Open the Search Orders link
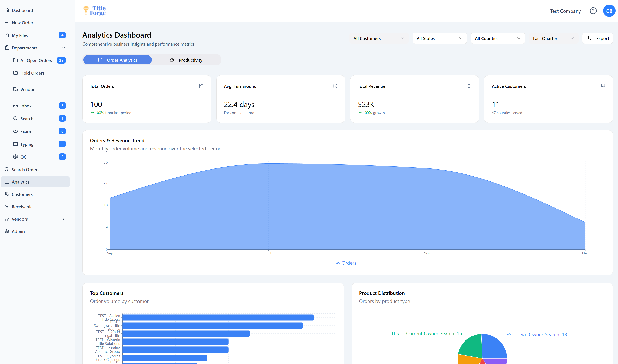 pos(35,169)
